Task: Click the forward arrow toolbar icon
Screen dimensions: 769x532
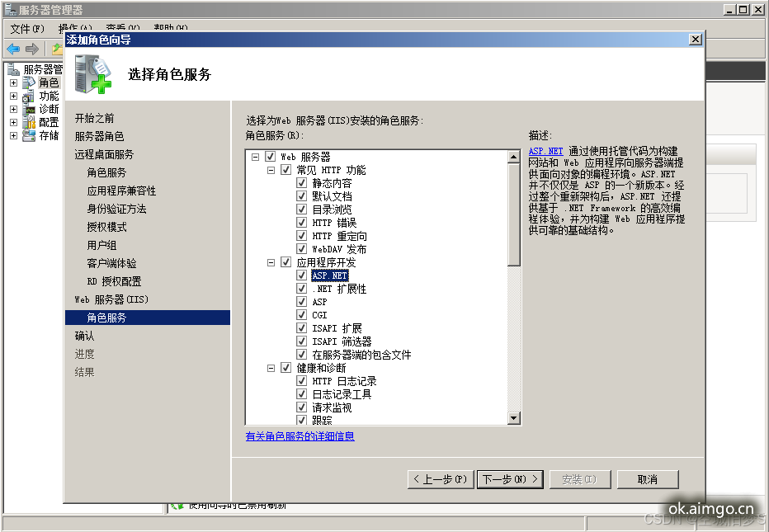Action: pyautogui.click(x=32, y=49)
